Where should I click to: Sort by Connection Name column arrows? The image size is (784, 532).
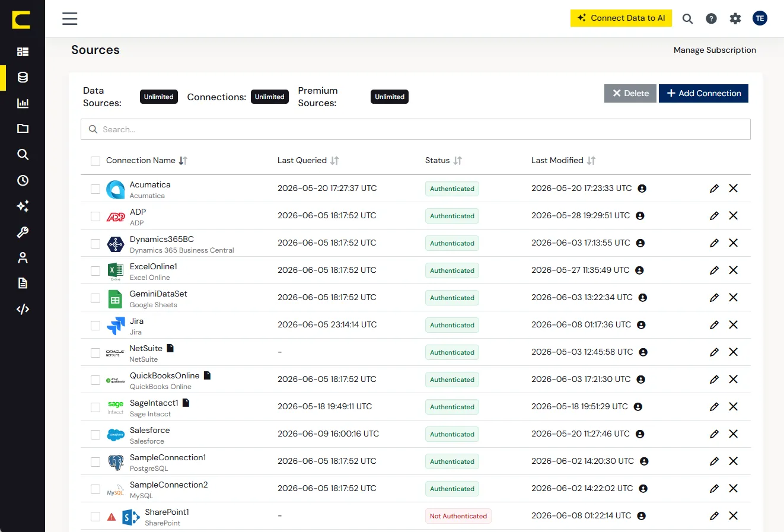[183, 161]
